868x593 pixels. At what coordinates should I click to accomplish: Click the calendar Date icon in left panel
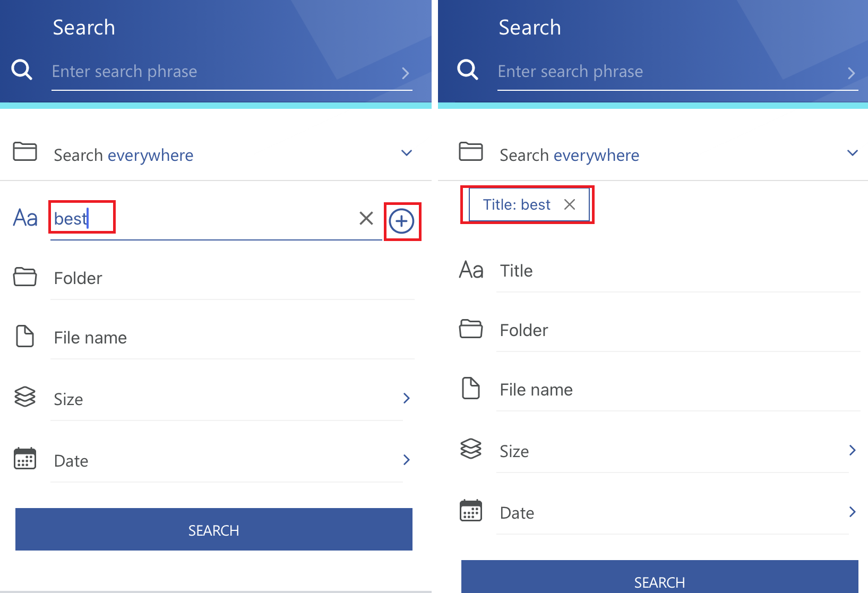pyautogui.click(x=25, y=459)
